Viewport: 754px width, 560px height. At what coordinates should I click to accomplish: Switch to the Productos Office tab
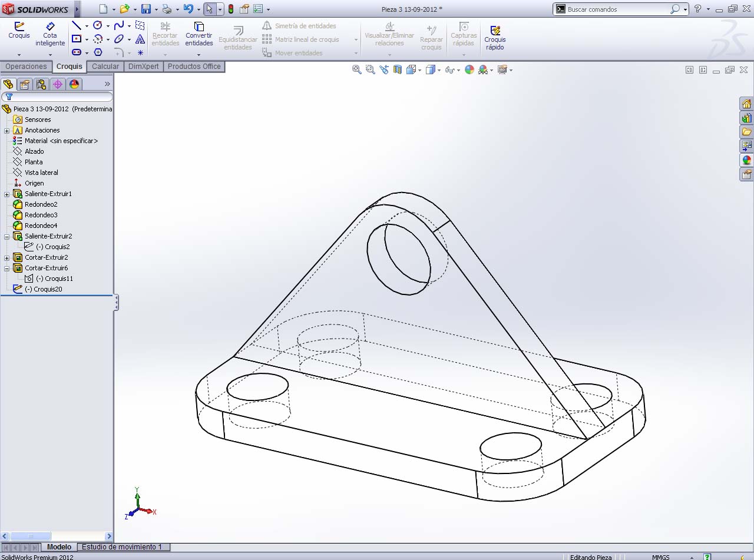coord(194,67)
